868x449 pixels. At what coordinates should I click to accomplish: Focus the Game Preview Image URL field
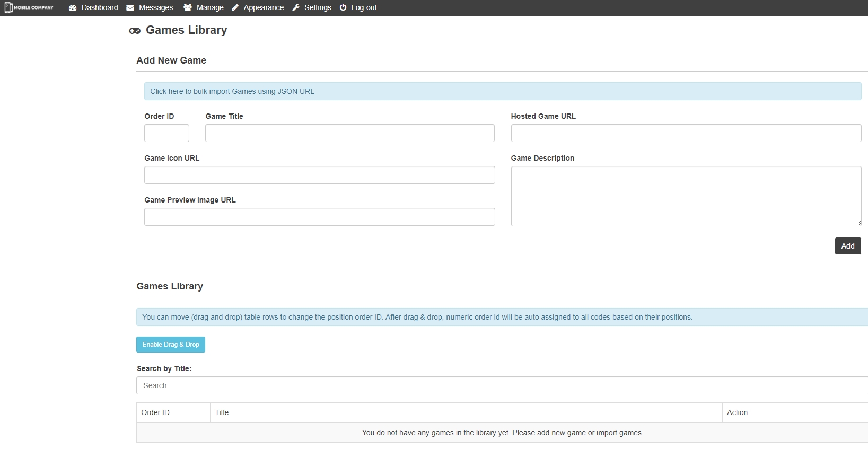[320, 217]
